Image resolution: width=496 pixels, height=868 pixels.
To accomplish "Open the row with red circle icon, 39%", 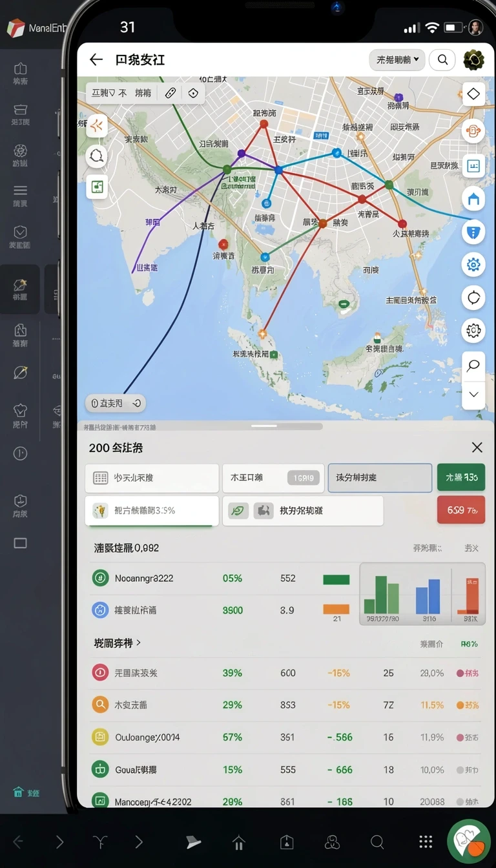I will pos(287,673).
